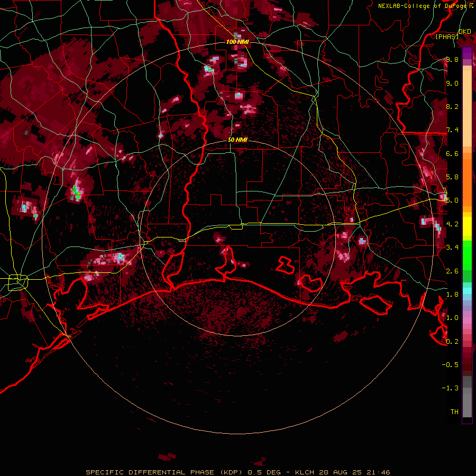Click the 9.8 value on the color scale

click(452, 60)
